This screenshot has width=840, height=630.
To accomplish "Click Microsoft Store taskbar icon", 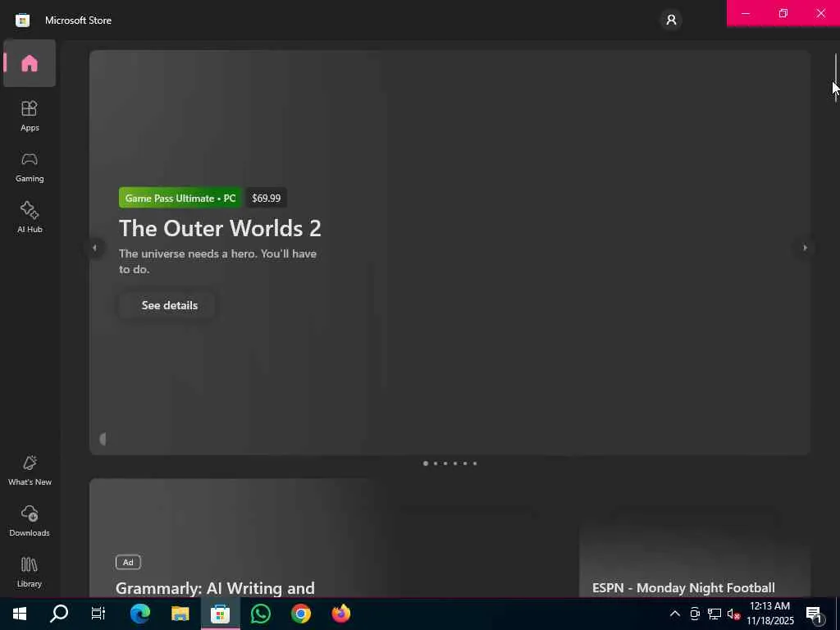I will point(220,614).
